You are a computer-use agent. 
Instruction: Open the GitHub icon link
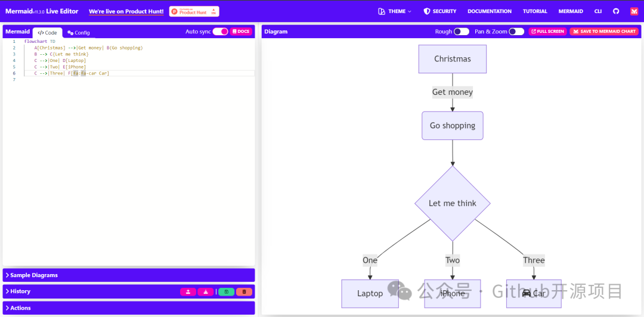pyautogui.click(x=615, y=11)
